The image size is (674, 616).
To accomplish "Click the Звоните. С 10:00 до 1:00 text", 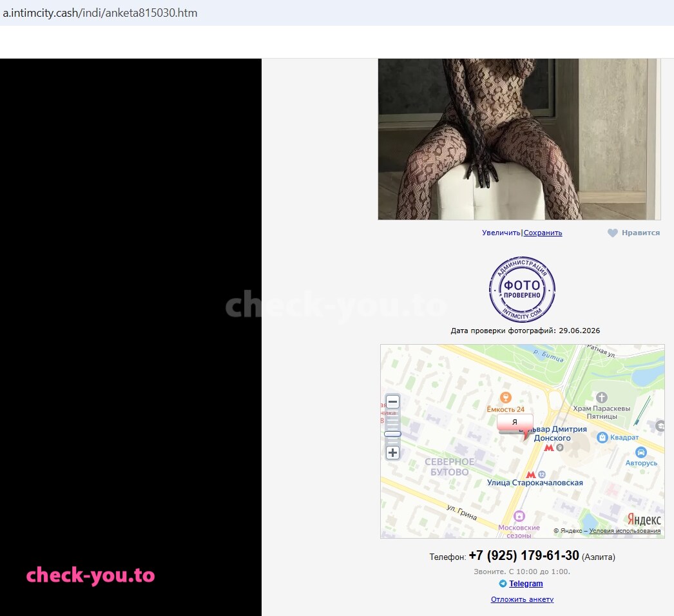I will click(522, 572).
